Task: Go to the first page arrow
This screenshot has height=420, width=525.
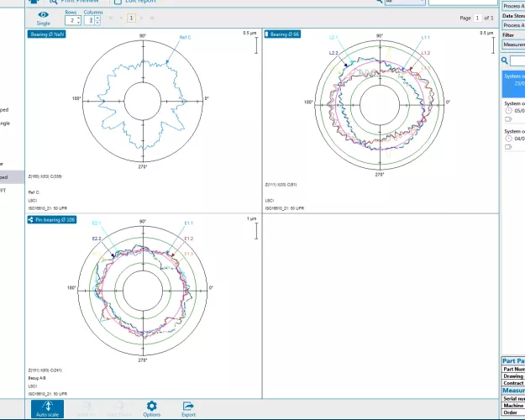Action: pos(111,18)
